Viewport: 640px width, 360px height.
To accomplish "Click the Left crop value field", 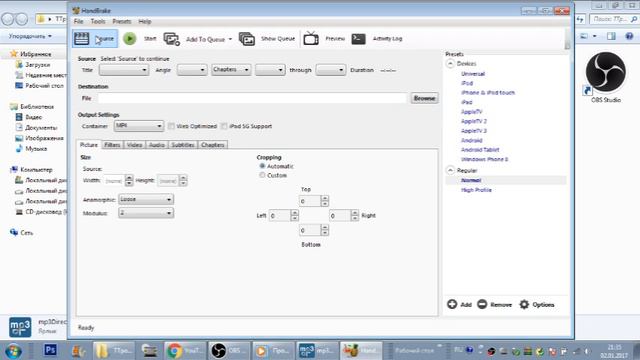I will 280,216.
